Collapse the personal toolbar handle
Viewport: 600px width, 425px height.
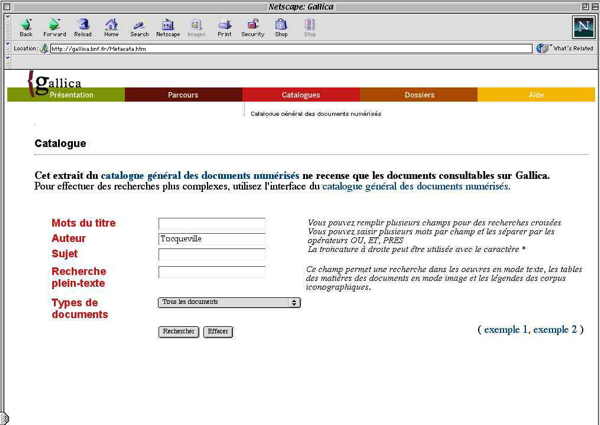coord(8,60)
